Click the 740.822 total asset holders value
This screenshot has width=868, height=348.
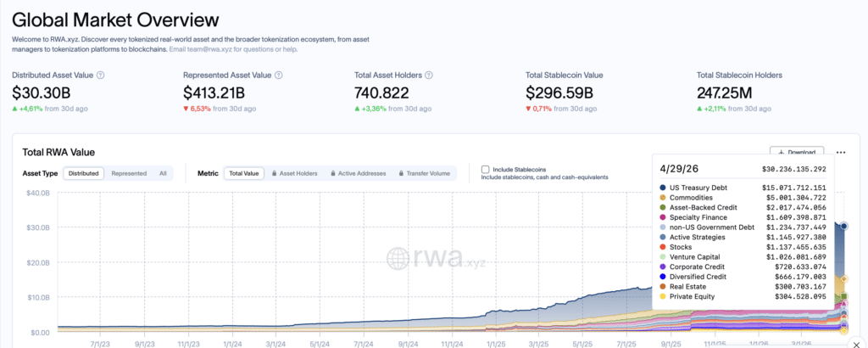[382, 93]
